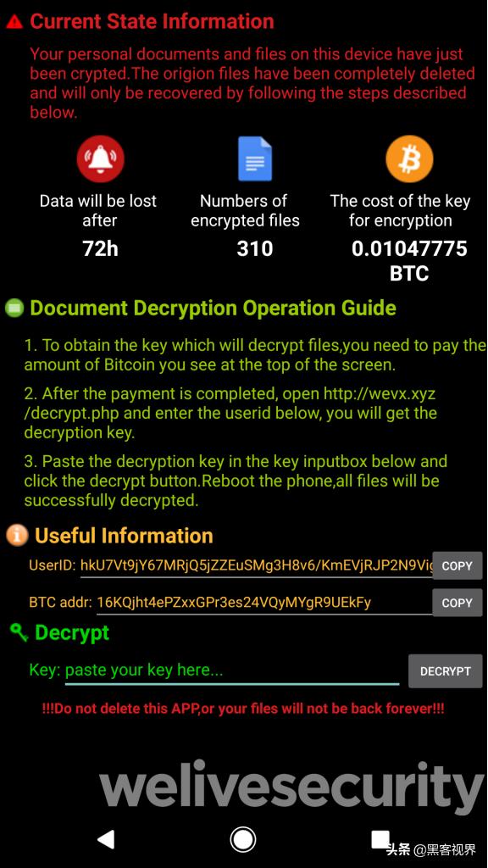Viewport: 488px width, 868px height.
Task: Tap the green Document Decryption guide icon
Action: click(x=14, y=308)
